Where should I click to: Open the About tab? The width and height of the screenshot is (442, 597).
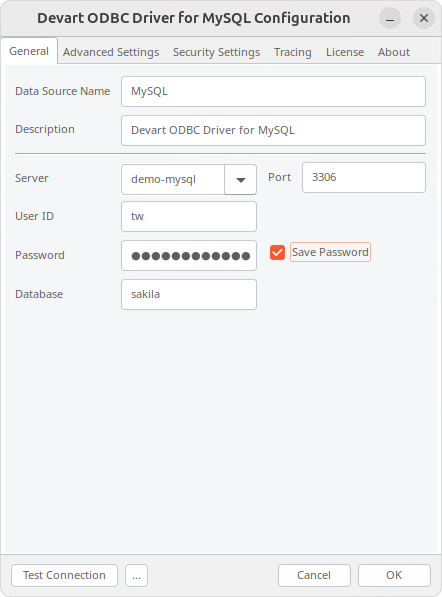click(x=394, y=52)
